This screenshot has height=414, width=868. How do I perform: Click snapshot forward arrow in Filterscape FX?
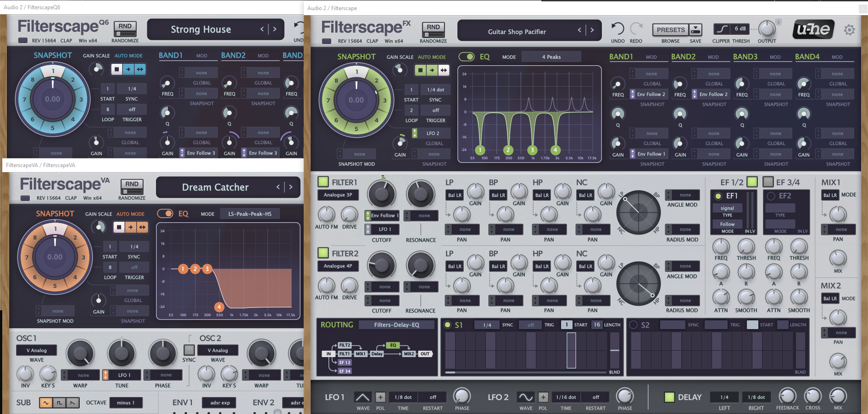432,70
